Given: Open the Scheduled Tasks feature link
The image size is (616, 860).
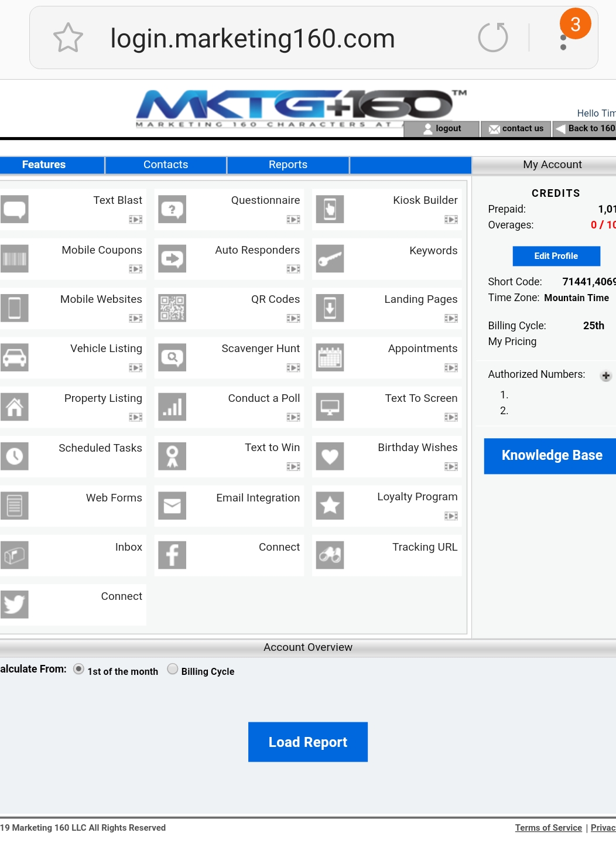Looking at the screenshot, I should pyautogui.click(x=100, y=448).
